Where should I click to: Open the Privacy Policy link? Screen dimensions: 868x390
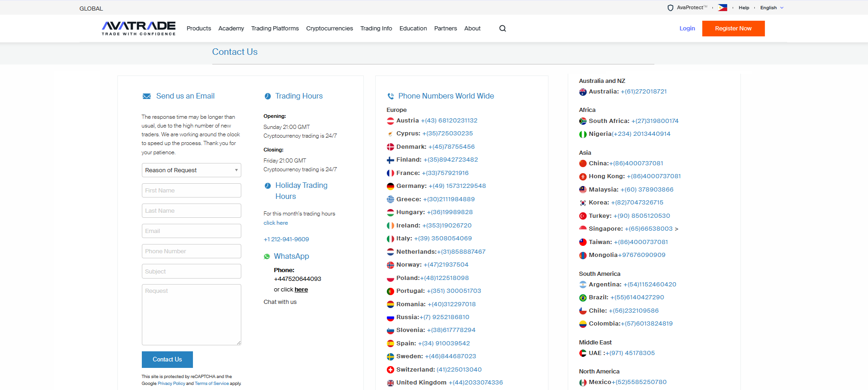pyautogui.click(x=171, y=384)
